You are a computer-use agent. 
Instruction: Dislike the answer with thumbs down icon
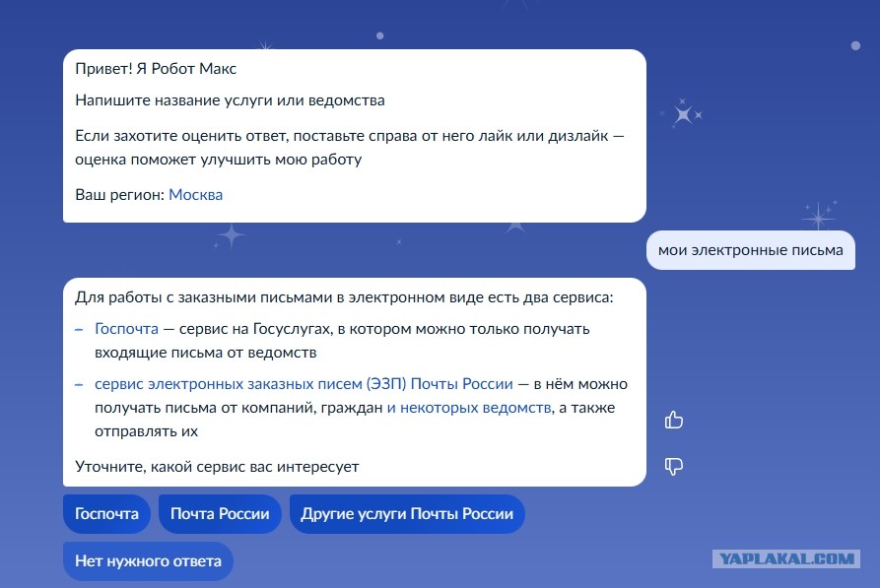(x=673, y=466)
